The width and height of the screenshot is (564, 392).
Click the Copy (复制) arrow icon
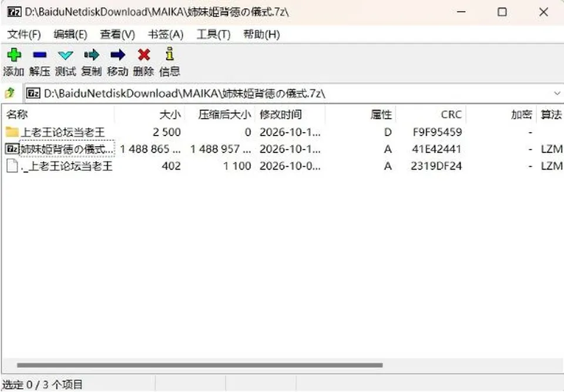(x=92, y=55)
